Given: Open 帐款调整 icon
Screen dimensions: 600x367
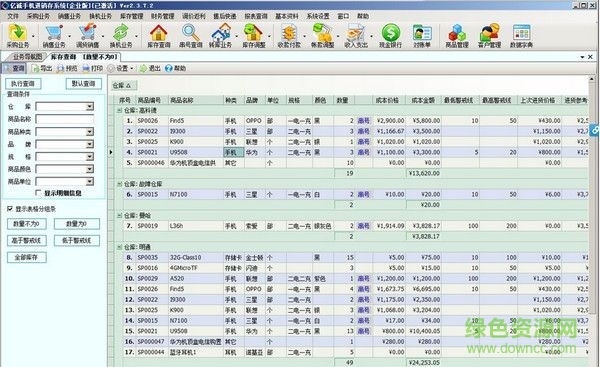Looking at the screenshot, I should 322,36.
